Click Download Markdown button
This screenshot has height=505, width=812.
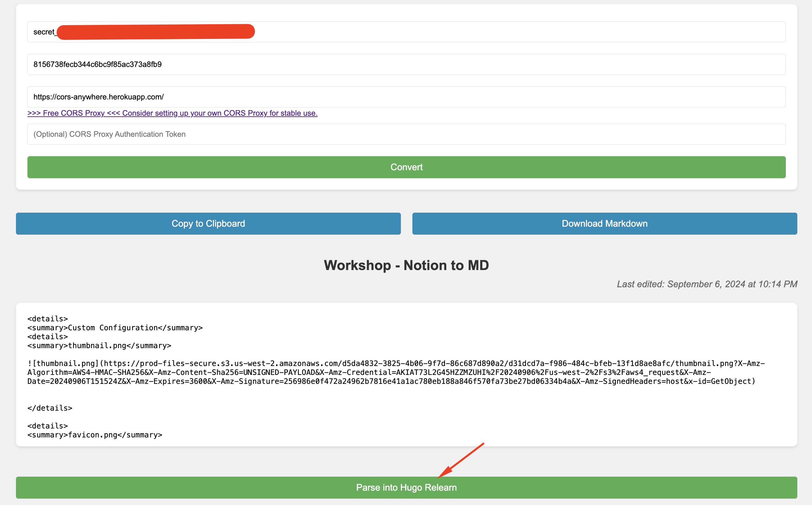(604, 223)
